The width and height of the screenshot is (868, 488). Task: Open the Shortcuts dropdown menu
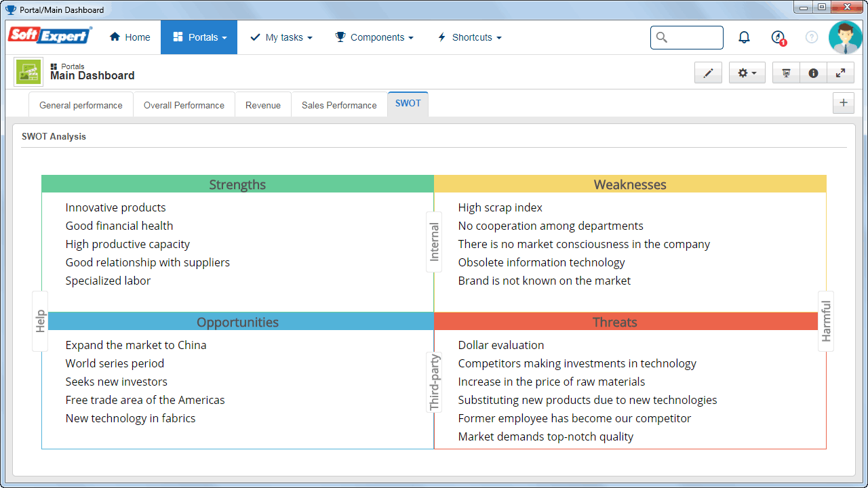[x=469, y=37]
